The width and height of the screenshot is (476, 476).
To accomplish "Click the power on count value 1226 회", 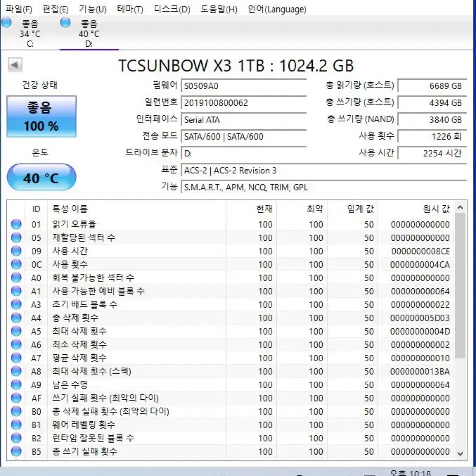I will point(432,137).
